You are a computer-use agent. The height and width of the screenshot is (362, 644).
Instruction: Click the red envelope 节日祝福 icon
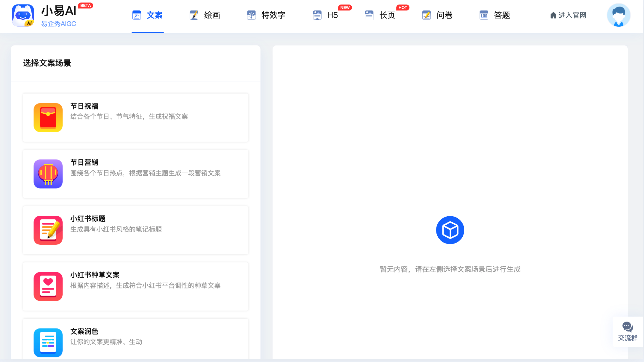pos(48,118)
